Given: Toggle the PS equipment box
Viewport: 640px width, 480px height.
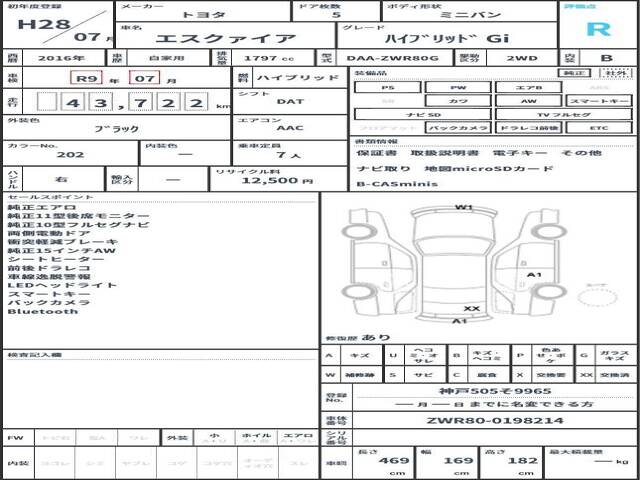Looking at the screenshot, I should pos(387,87).
